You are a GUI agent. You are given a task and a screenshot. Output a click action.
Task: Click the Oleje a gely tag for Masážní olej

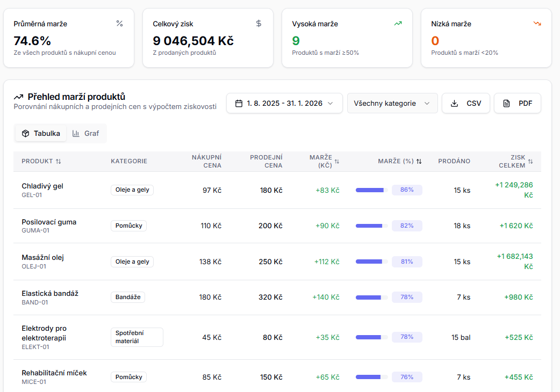coord(132,262)
